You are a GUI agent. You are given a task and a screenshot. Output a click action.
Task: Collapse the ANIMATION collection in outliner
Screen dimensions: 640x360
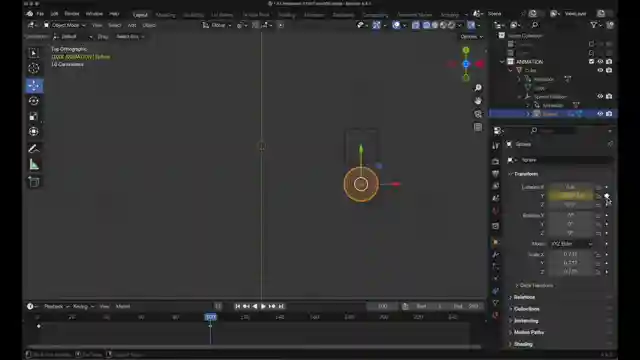[502, 62]
